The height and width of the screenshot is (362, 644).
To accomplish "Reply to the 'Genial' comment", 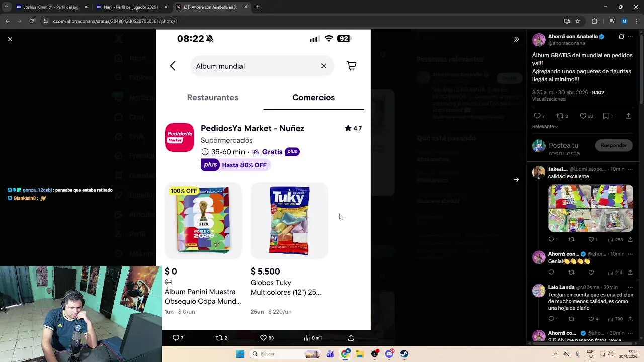I will 551,273.
